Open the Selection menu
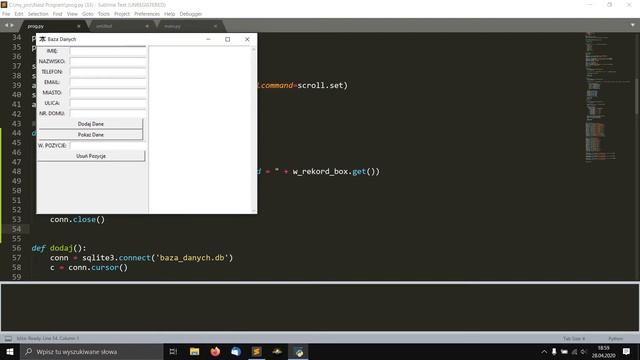The height and width of the screenshot is (360, 640). (x=38, y=14)
